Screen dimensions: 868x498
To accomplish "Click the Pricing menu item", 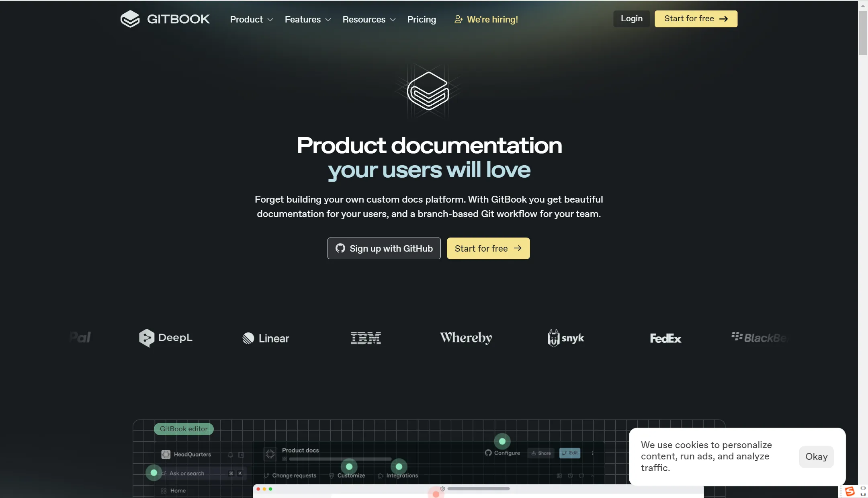I will pos(422,18).
